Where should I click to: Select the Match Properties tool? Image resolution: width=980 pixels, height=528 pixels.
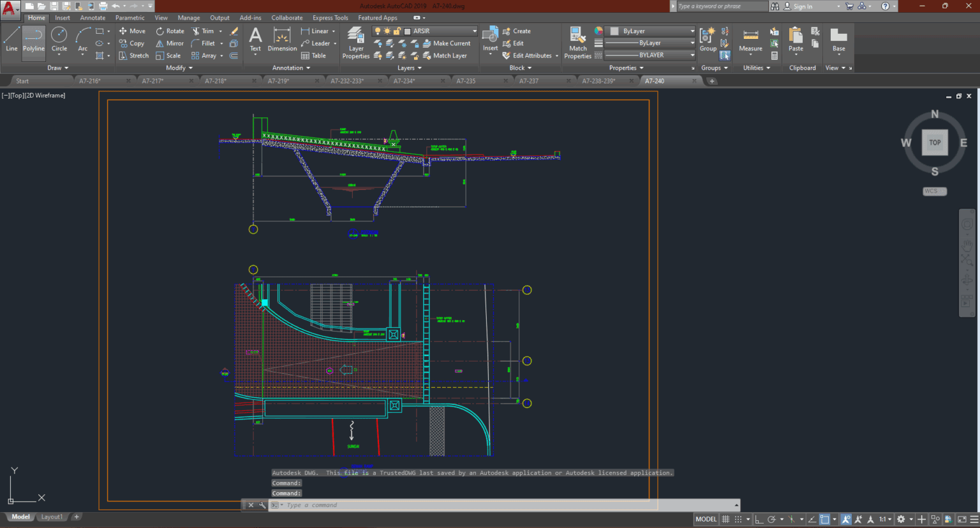[577, 40]
